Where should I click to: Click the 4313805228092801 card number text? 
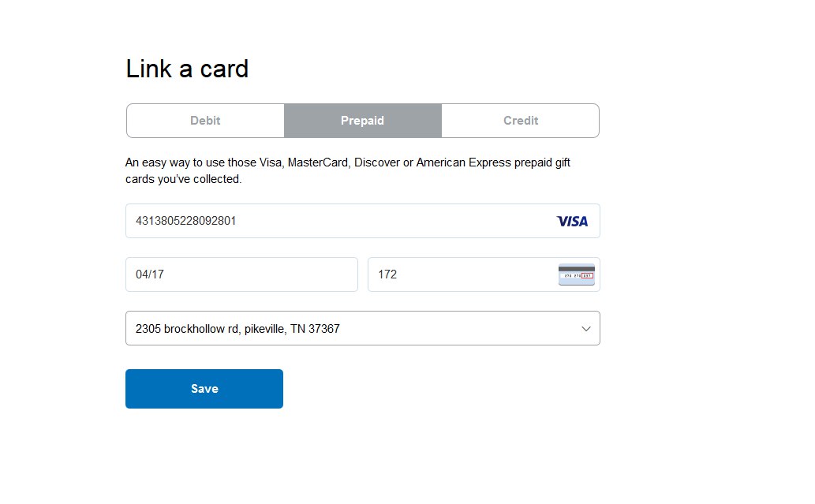(185, 221)
